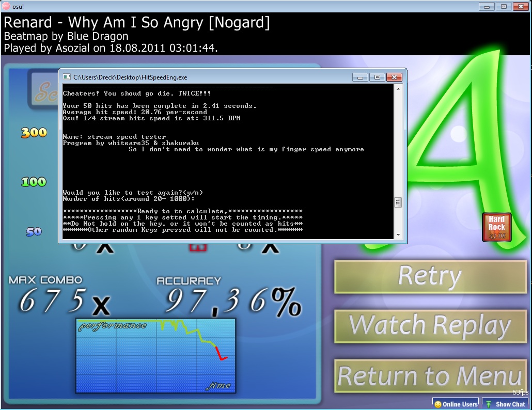The width and height of the screenshot is (532, 410).
Task: Click the 50 hit score icon
Action: pos(34,232)
